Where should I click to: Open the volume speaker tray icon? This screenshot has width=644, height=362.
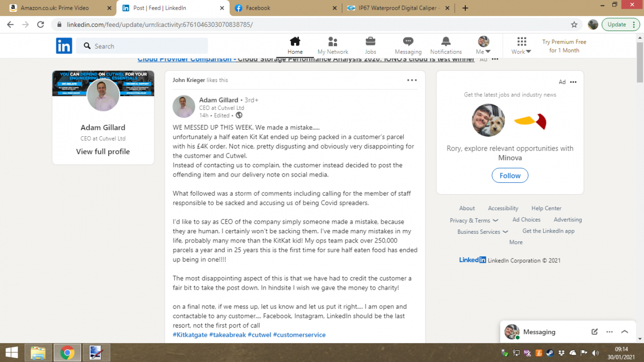point(596,353)
